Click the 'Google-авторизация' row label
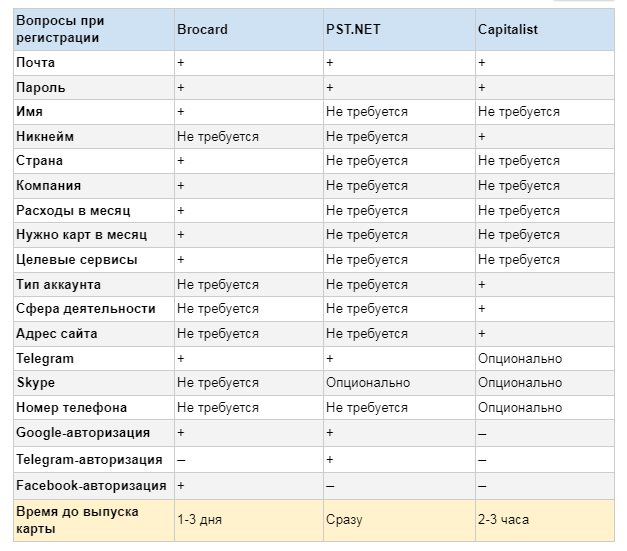Viewport: 627px width, 551px height. click(83, 432)
